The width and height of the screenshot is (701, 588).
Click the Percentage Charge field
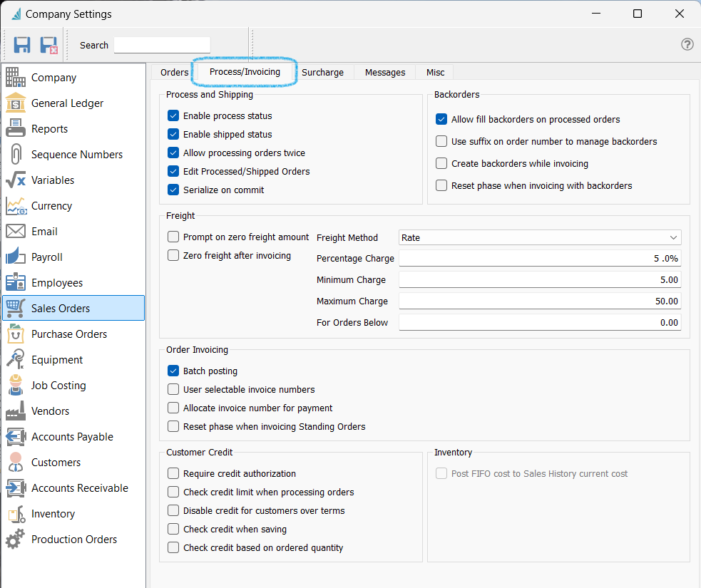click(540, 258)
